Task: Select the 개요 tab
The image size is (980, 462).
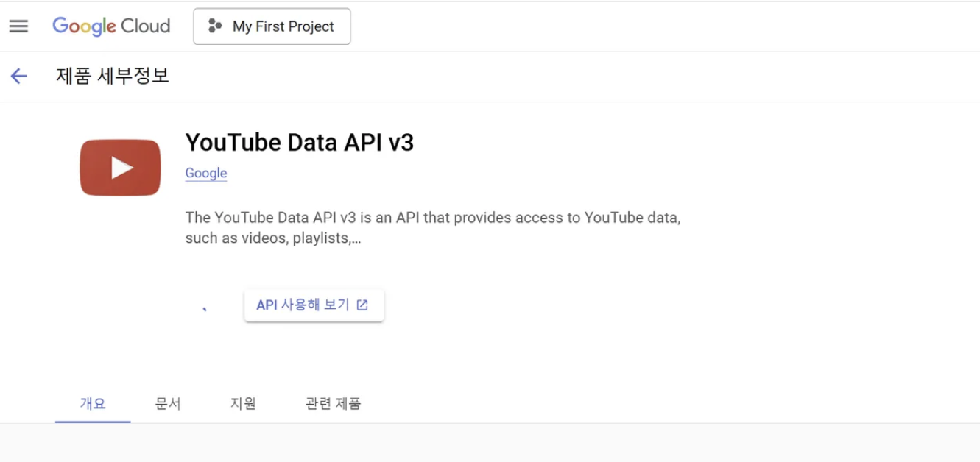Action: [93, 403]
